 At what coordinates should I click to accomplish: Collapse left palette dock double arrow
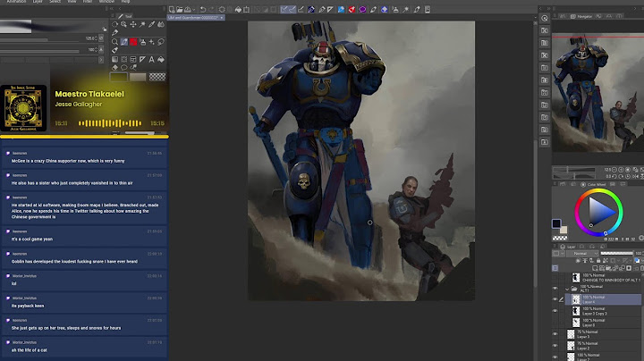111,9
